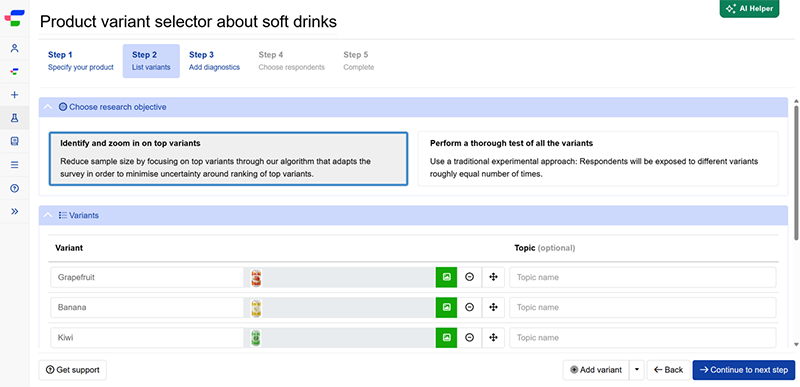Click the Grapefruit can thumbnail
The image size is (800, 387).
point(256,278)
